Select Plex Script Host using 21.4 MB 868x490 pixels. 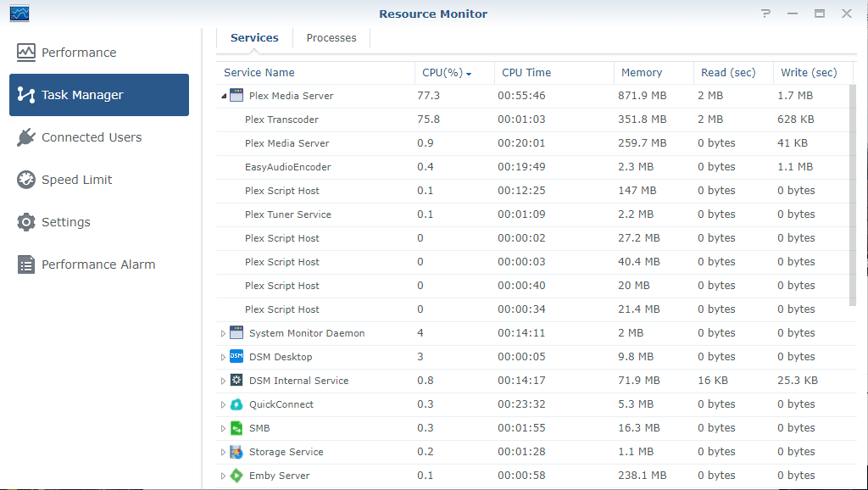click(x=532, y=310)
